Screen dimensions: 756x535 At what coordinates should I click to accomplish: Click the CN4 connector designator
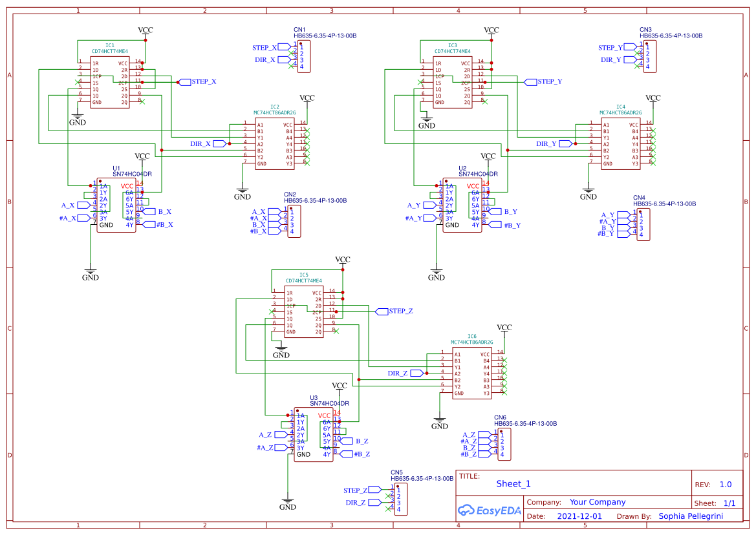click(x=640, y=198)
